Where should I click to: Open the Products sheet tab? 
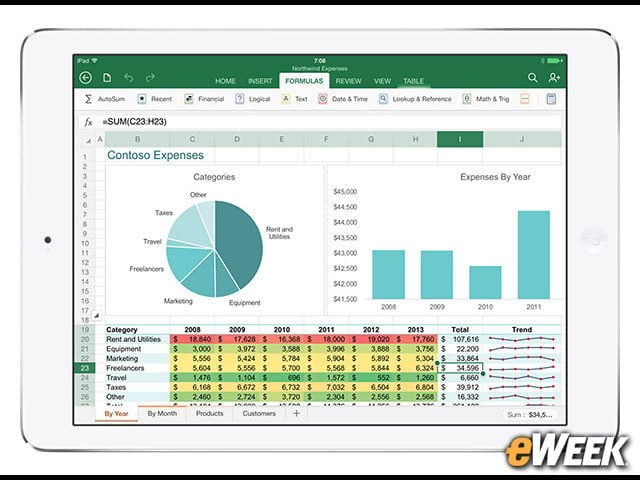(209, 413)
